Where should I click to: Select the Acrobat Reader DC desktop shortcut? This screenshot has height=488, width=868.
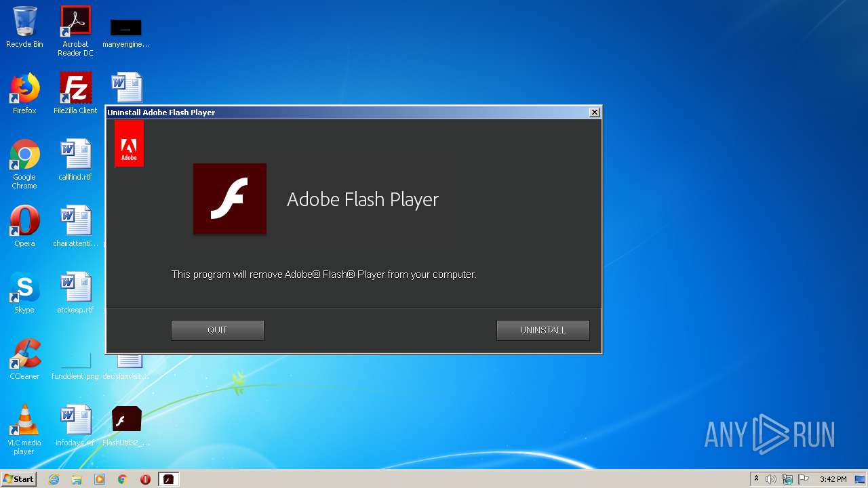pyautogui.click(x=75, y=31)
